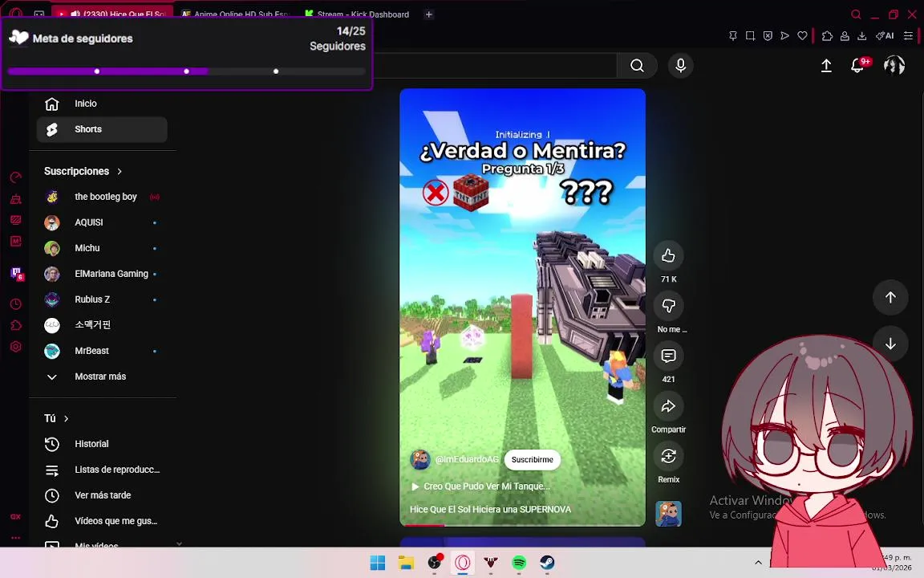Open History clock in Opera sidebar

point(16,303)
